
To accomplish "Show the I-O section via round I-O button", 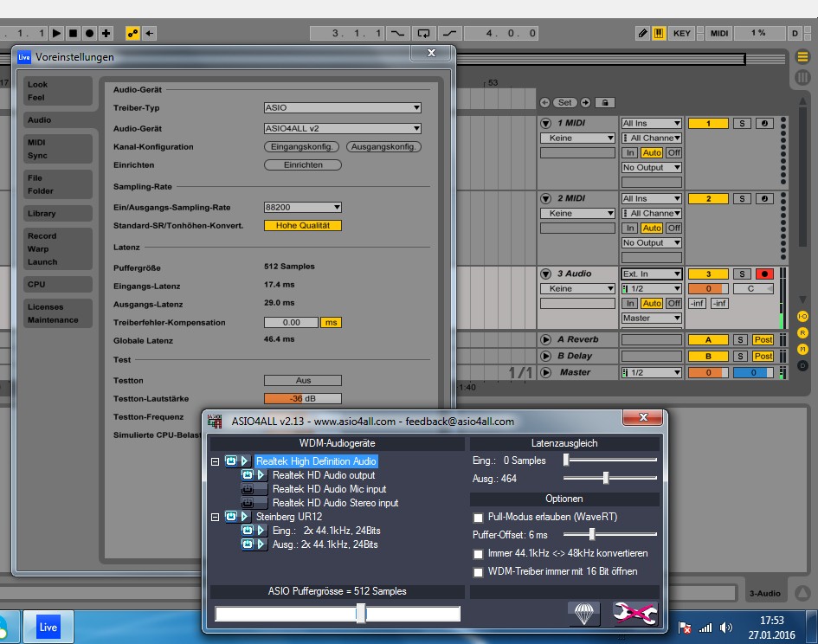I will pos(802,317).
